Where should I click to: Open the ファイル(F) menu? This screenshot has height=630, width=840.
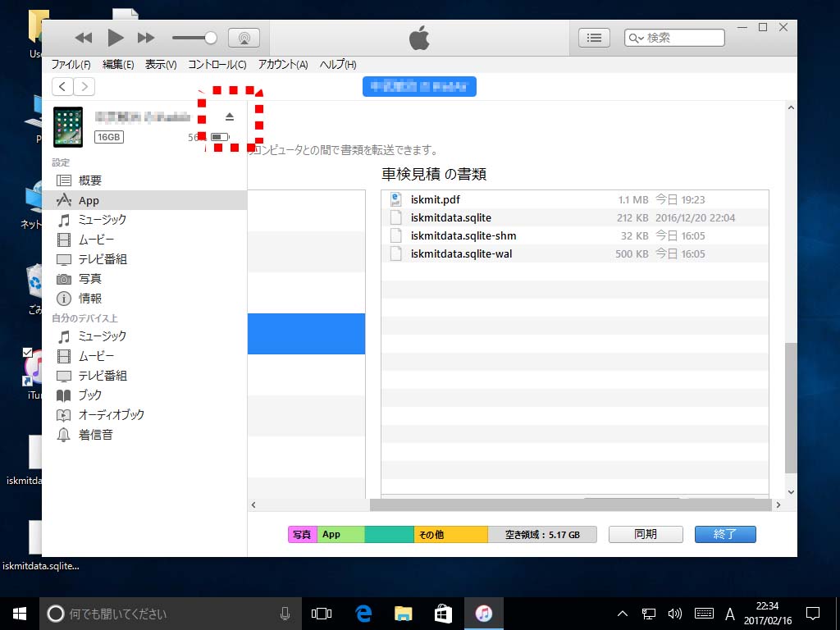pos(71,65)
